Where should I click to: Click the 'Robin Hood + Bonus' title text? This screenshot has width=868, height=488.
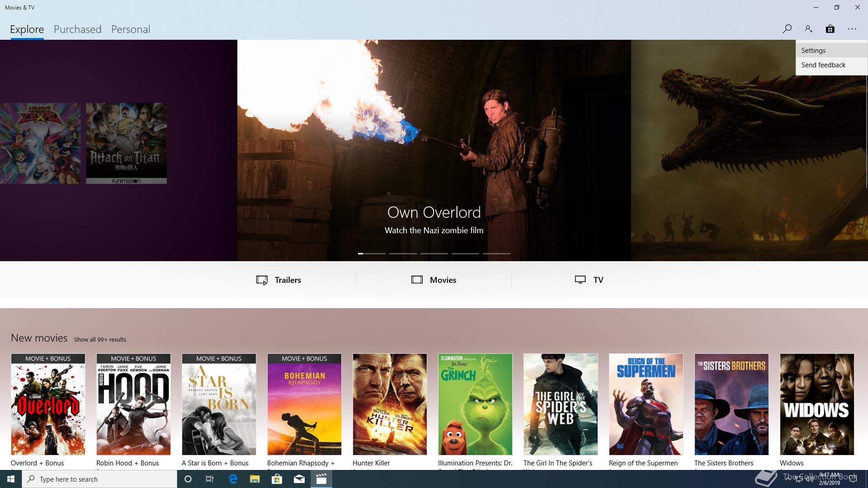(127, 463)
